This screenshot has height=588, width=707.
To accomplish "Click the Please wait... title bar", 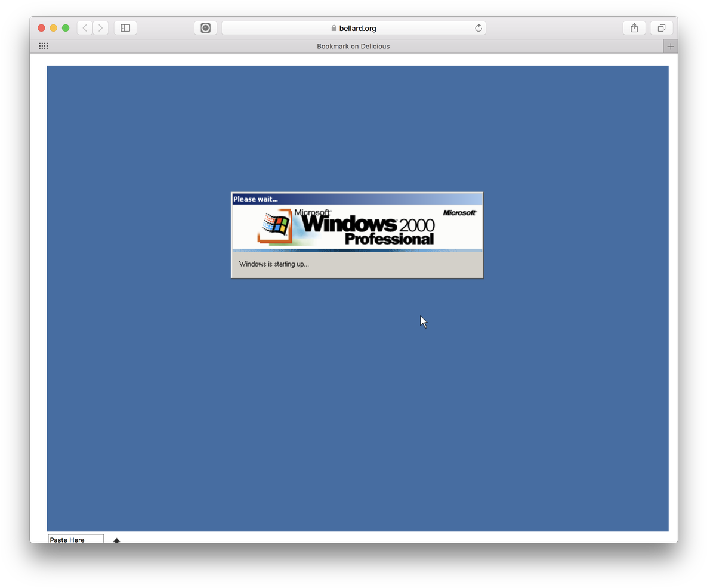I will 357,199.
